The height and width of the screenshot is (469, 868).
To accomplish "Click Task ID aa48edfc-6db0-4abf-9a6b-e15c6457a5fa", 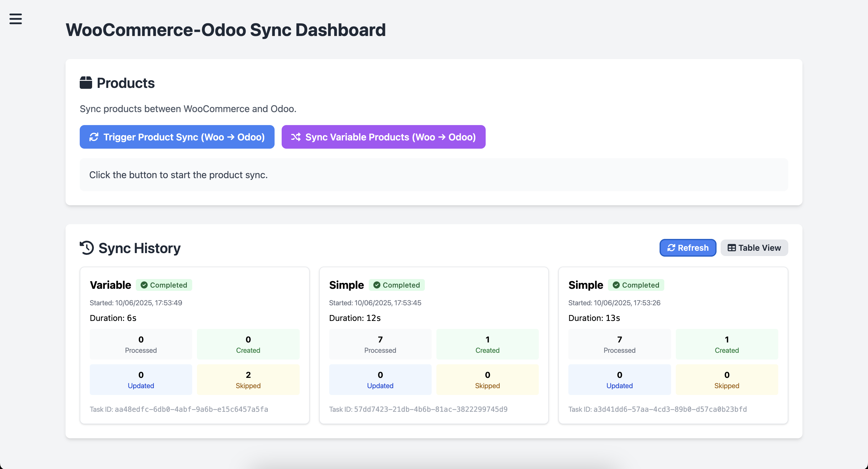I will pyautogui.click(x=179, y=409).
